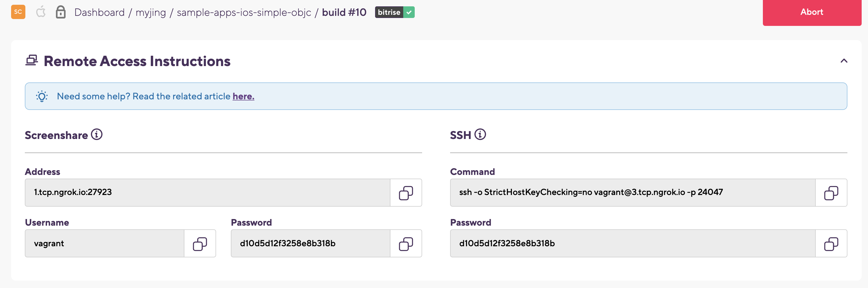Copy the Screenshare password value
The image size is (868, 288).
click(406, 244)
